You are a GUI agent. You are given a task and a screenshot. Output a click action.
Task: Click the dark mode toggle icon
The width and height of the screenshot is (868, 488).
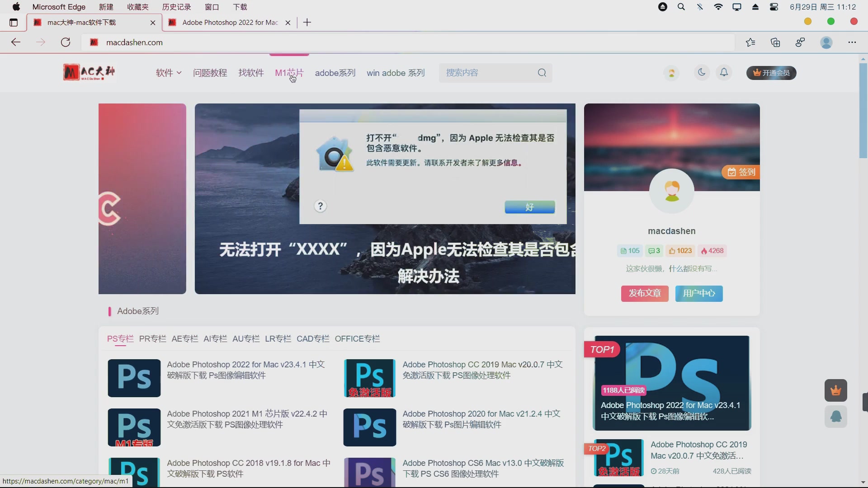point(702,72)
